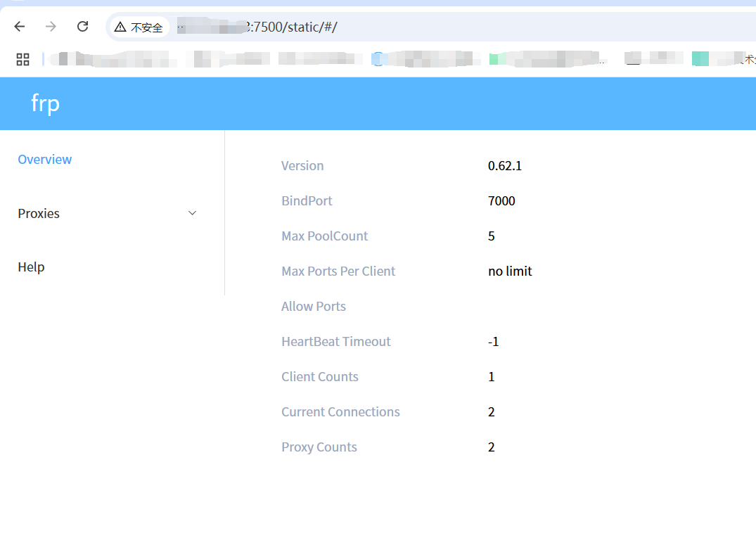Screen dimensions: 756x550
Task: Select the BindPort label
Action: coord(307,201)
